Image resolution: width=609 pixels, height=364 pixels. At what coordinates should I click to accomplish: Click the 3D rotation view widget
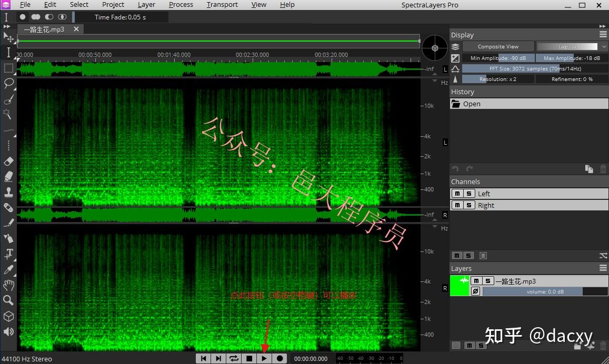435,48
